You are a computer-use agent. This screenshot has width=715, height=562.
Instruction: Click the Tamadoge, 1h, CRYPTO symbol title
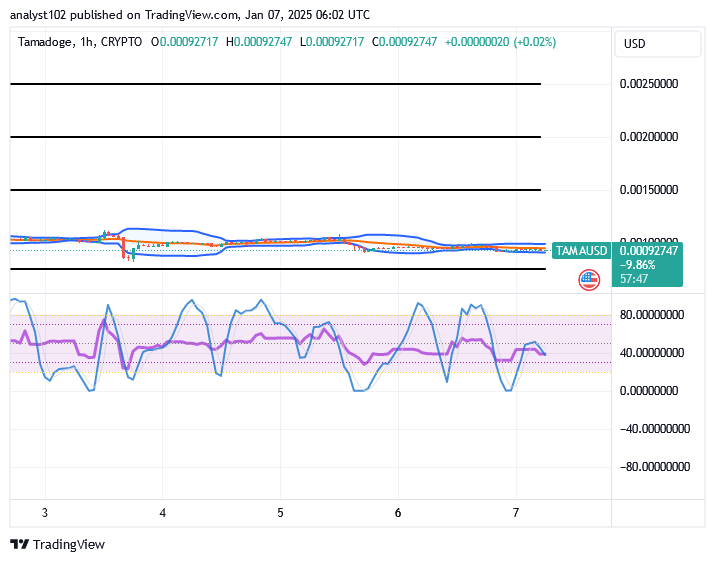pos(80,42)
